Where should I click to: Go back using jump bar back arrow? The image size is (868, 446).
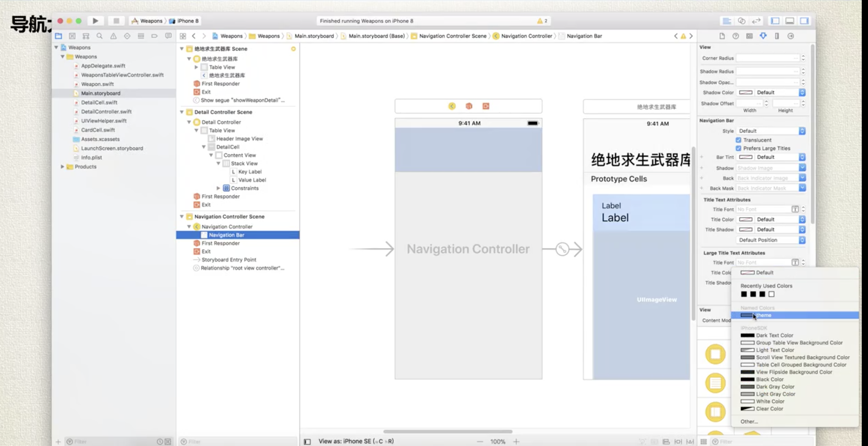click(194, 36)
